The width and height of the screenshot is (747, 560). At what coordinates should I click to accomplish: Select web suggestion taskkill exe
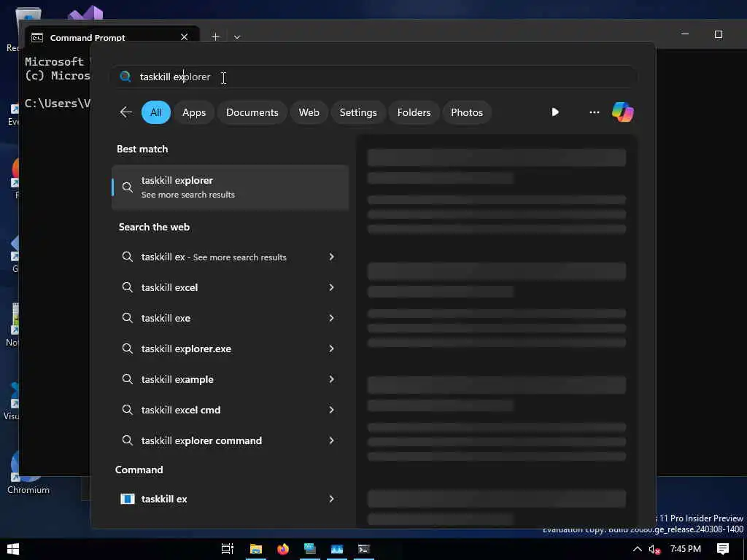pyautogui.click(x=230, y=318)
